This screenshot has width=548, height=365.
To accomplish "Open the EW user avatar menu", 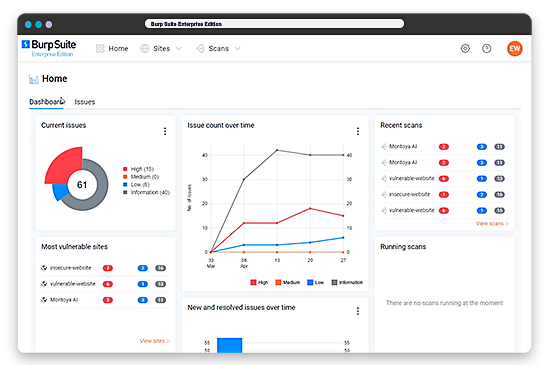I will (x=514, y=49).
